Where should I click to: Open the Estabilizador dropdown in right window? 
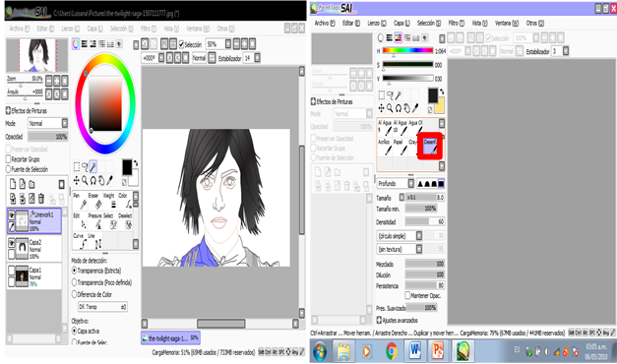(566, 51)
